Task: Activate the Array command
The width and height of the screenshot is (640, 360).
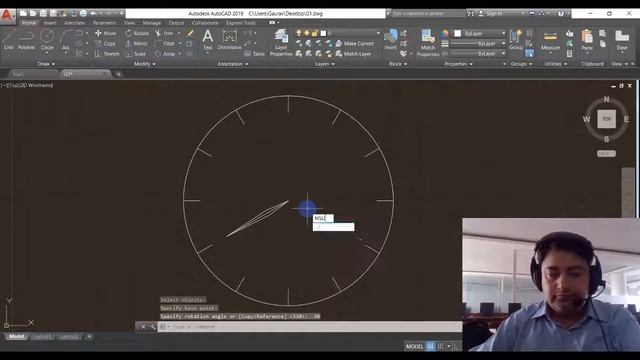Action: click(x=165, y=53)
